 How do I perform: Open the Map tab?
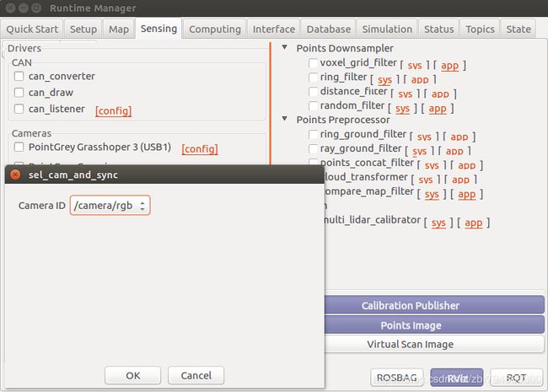coord(119,29)
